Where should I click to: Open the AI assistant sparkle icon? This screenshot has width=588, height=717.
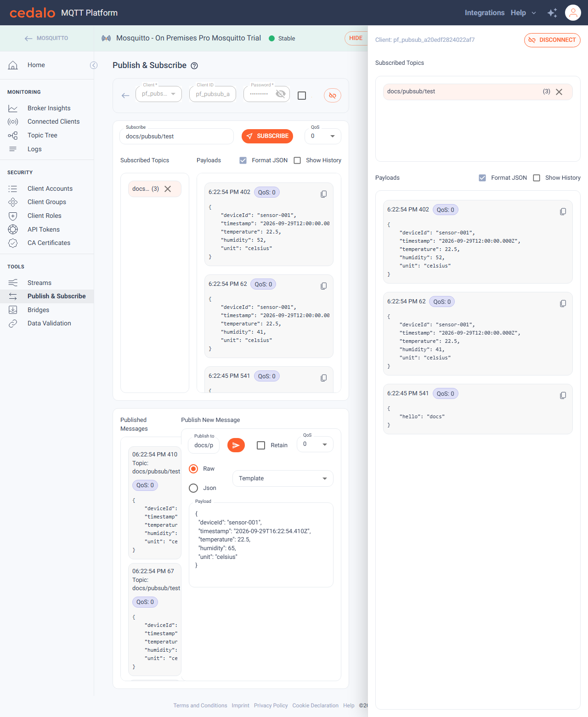[x=552, y=13]
